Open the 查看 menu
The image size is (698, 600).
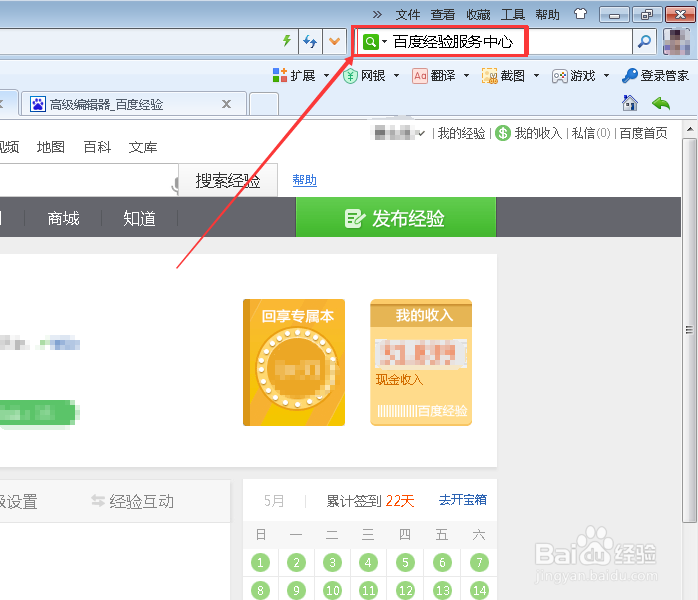[442, 15]
